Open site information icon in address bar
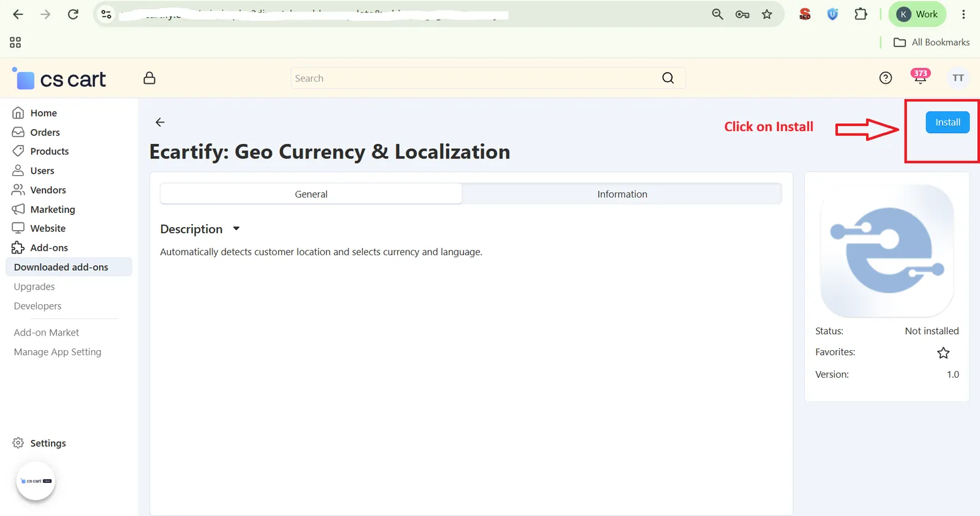980x516 pixels. (x=106, y=14)
